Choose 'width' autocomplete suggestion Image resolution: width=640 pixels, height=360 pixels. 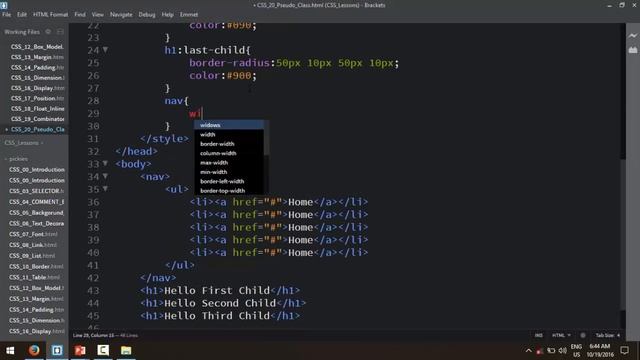pos(229,134)
